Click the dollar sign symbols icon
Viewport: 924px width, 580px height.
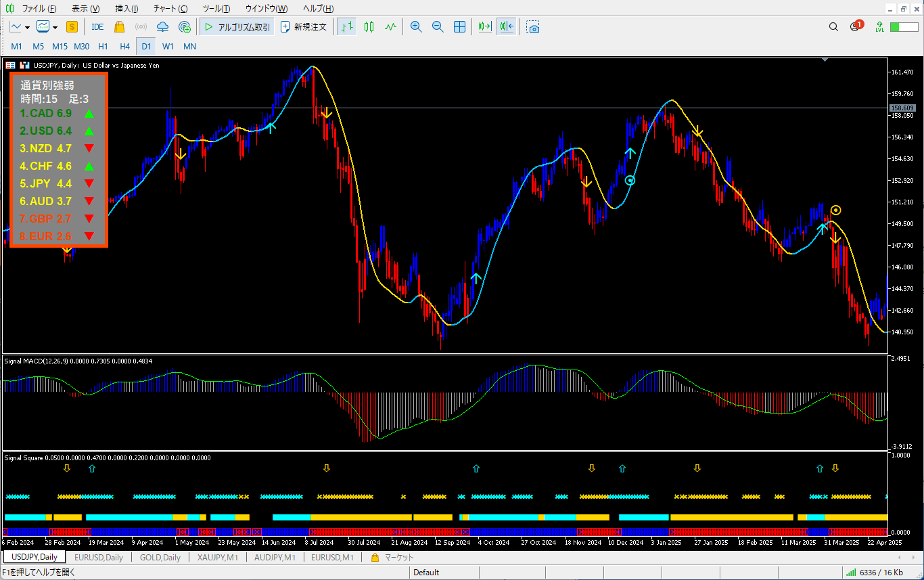pos(72,27)
